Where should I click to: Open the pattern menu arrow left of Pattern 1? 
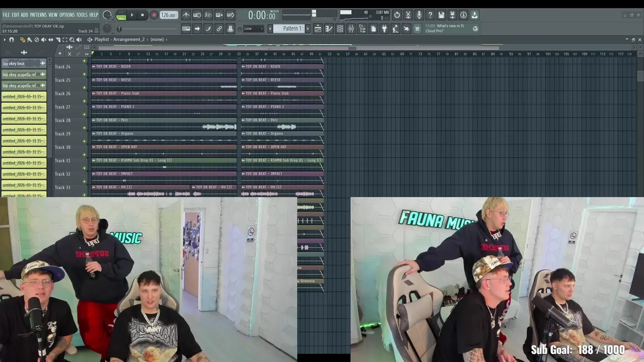coord(270,29)
